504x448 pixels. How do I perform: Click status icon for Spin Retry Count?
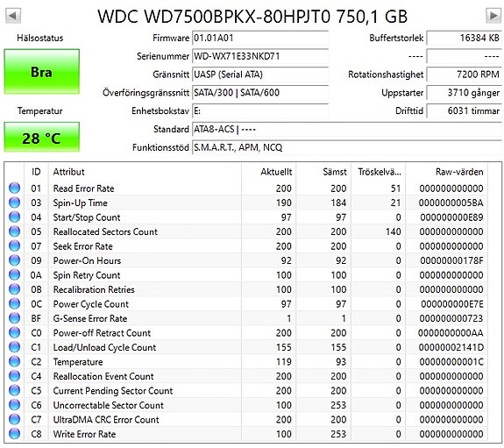(x=15, y=274)
